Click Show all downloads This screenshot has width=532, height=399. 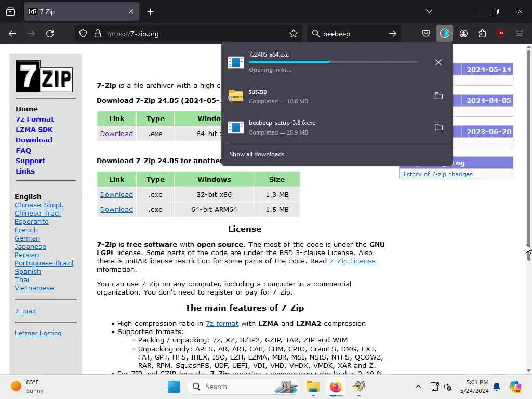(257, 154)
